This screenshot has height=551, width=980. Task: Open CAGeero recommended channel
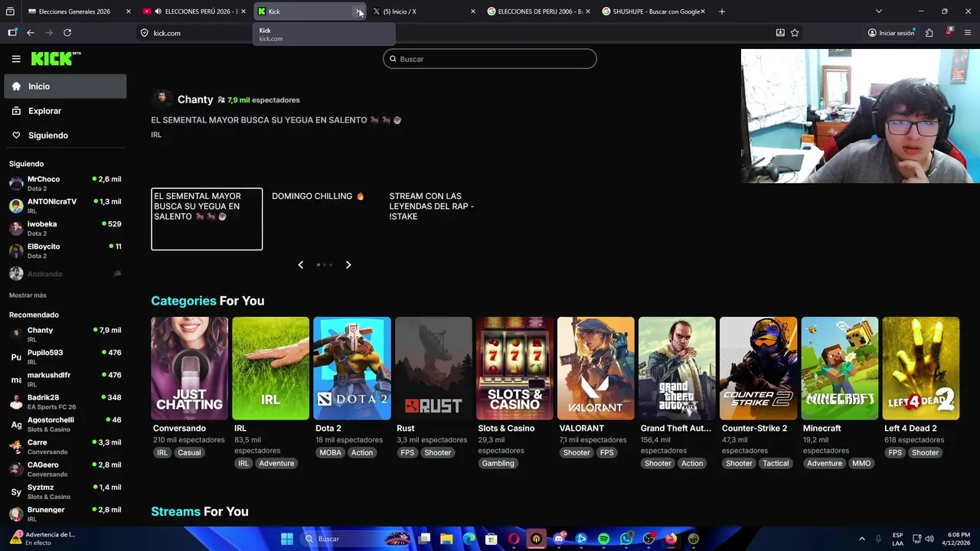65,469
